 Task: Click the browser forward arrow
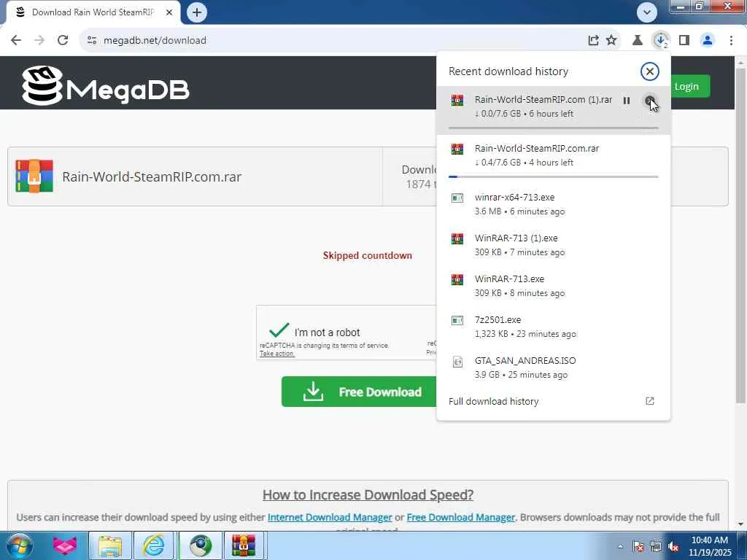(x=39, y=41)
